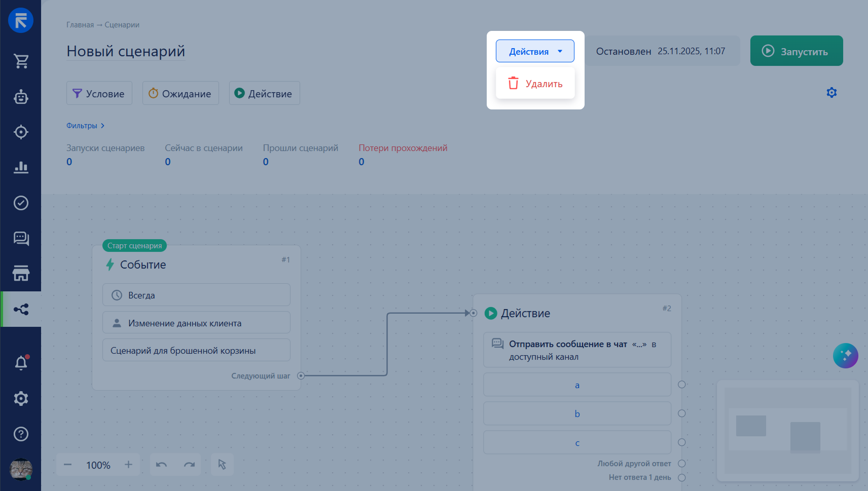Select the cursor pointer tool

222,465
